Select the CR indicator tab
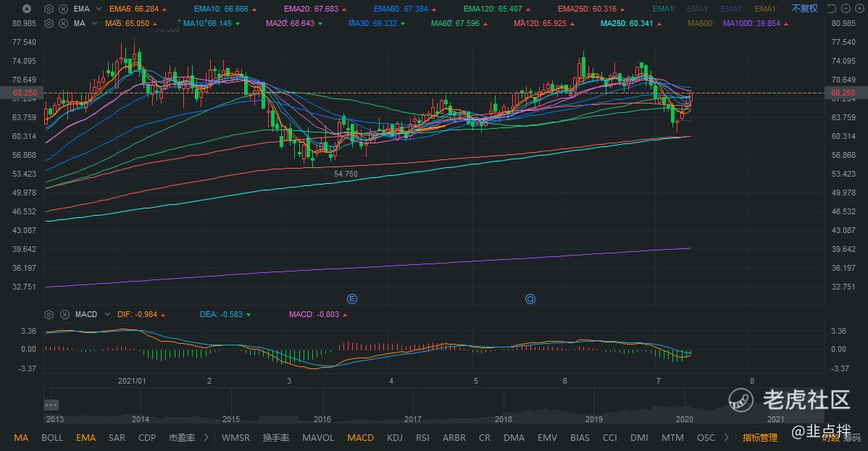The width and height of the screenshot is (868, 451). [x=485, y=438]
